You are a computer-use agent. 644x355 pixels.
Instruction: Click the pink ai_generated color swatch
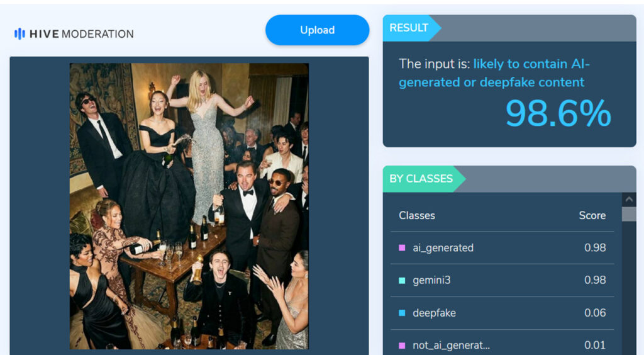[402, 248]
